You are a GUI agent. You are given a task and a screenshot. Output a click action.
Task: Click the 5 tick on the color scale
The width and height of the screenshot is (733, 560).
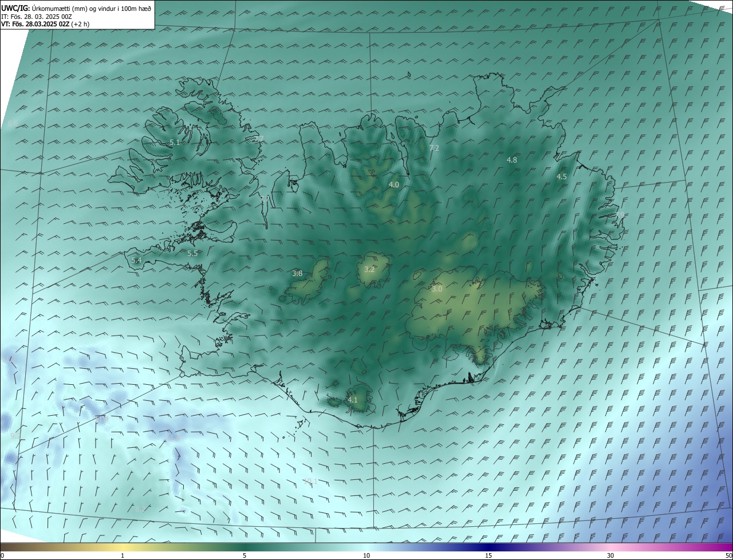245,555
